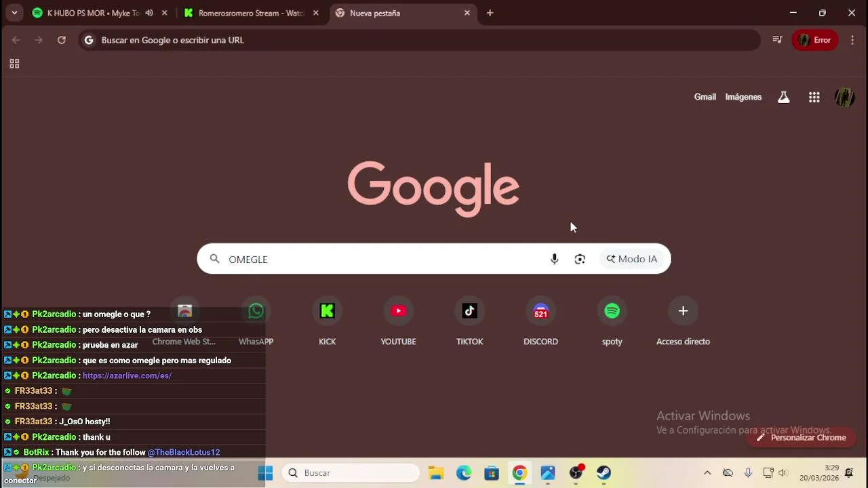Click the taskbar Buscar search box
Screen dimensions: 868x488
pos(351,472)
